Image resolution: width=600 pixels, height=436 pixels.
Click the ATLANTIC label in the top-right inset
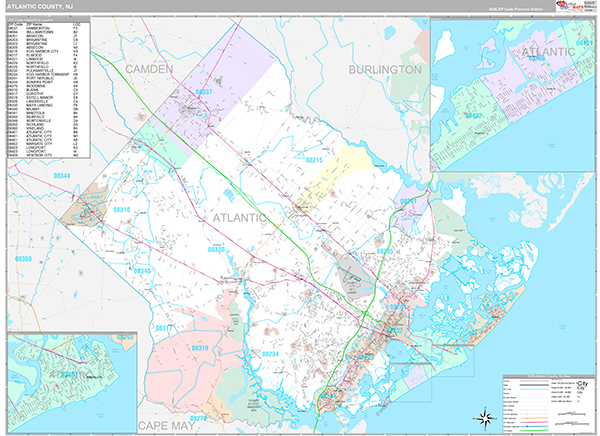pos(548,52)
